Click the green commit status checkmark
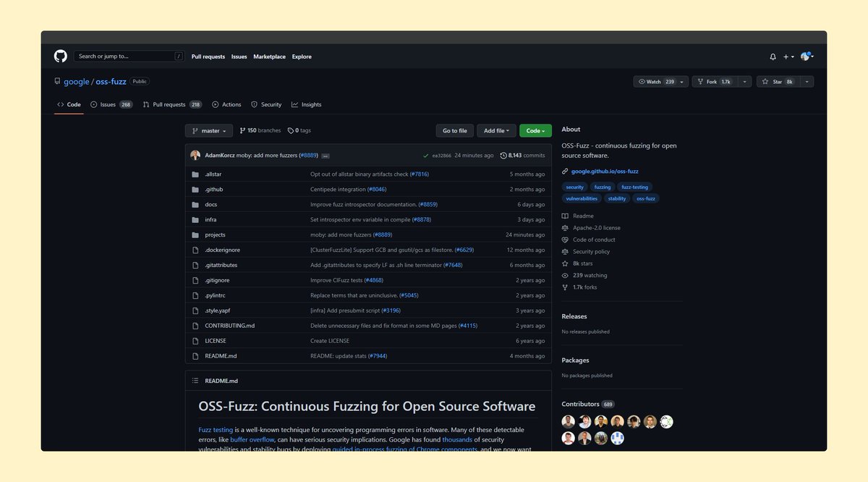868x482 pixels. coord(426,154)
